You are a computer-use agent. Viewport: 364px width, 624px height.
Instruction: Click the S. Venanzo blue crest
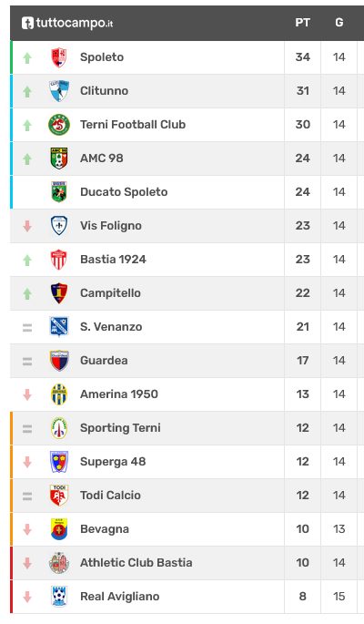(59, 327)
